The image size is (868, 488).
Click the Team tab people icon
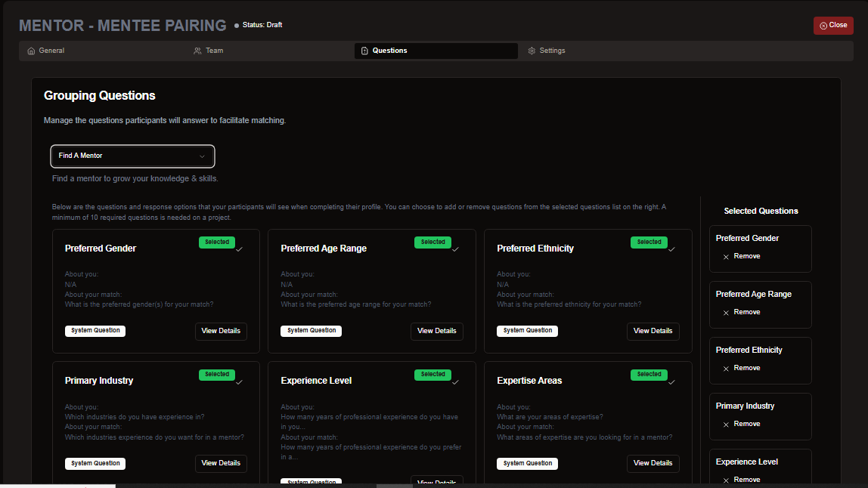(x=197, y=51)
